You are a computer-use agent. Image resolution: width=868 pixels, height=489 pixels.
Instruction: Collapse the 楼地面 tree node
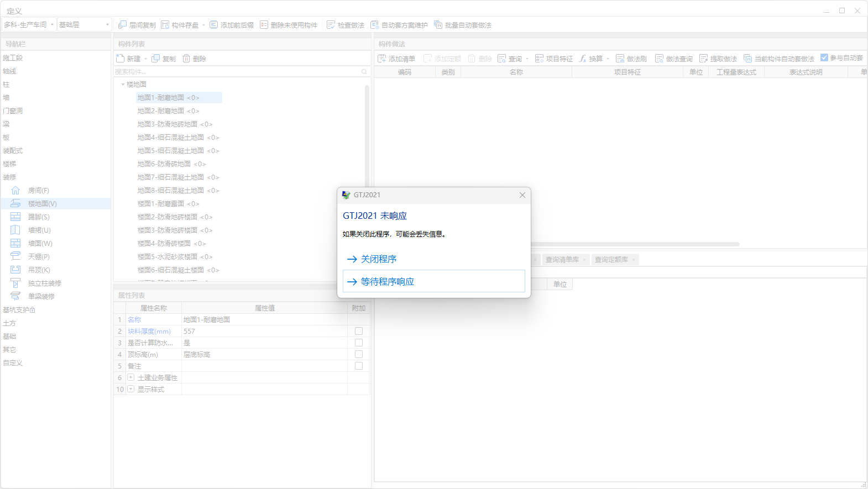(123, 85)
